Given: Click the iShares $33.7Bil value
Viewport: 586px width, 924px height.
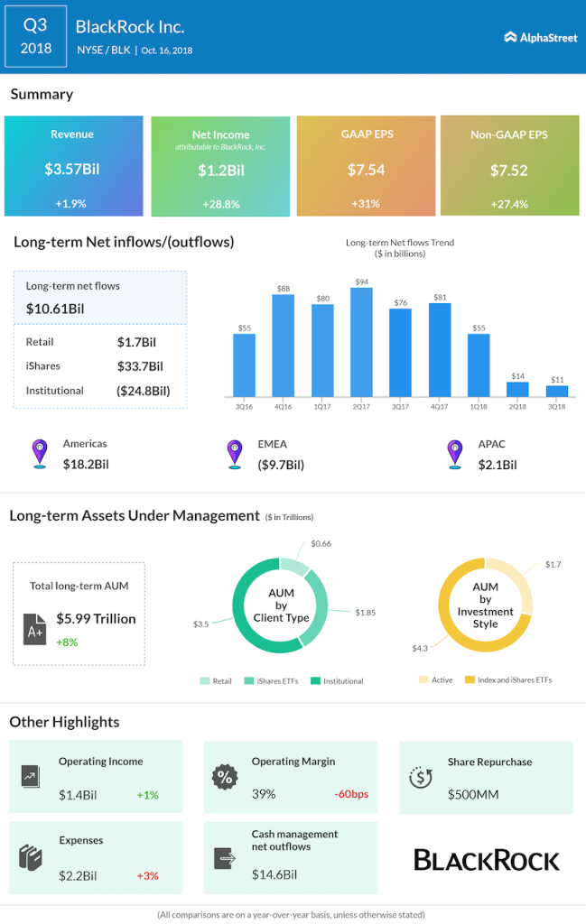Looking at the screenshot, I should click(x=140, y=366).
